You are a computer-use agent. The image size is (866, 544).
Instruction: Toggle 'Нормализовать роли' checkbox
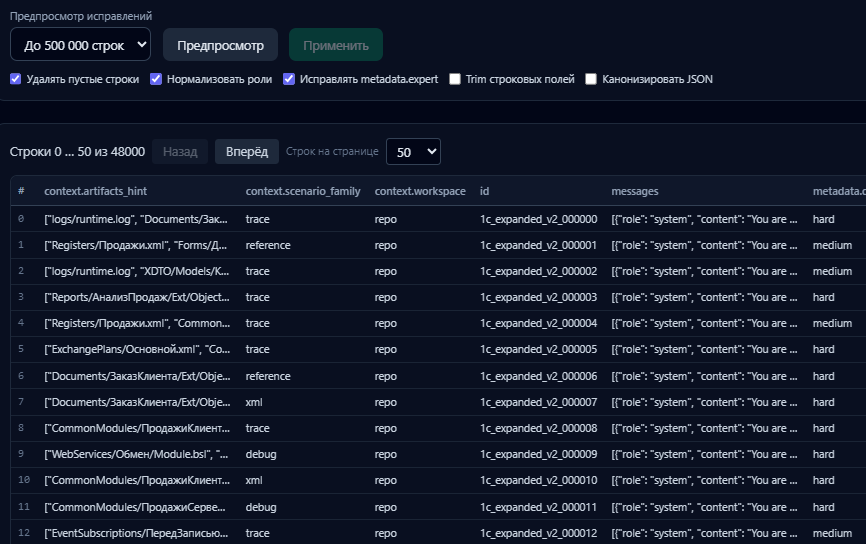coord(156,79)
